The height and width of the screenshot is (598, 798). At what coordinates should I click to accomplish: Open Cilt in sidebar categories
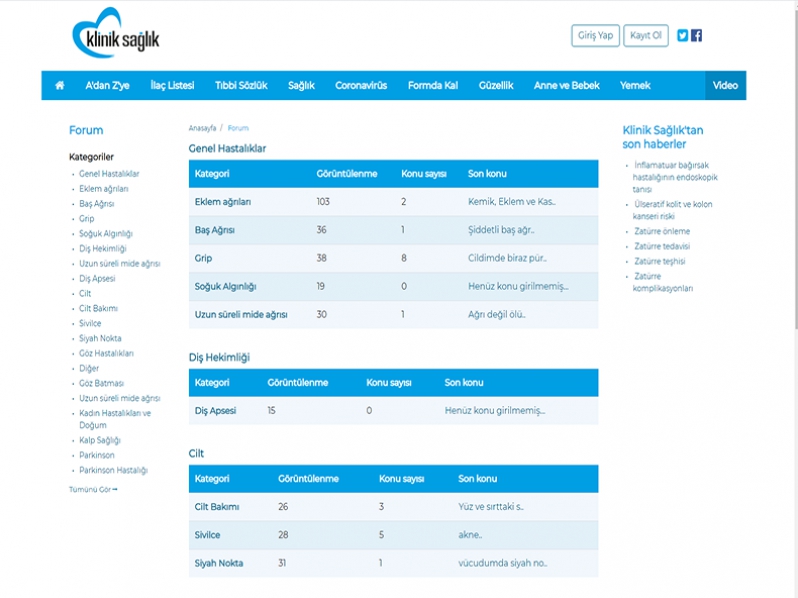[x=85, y=293]
